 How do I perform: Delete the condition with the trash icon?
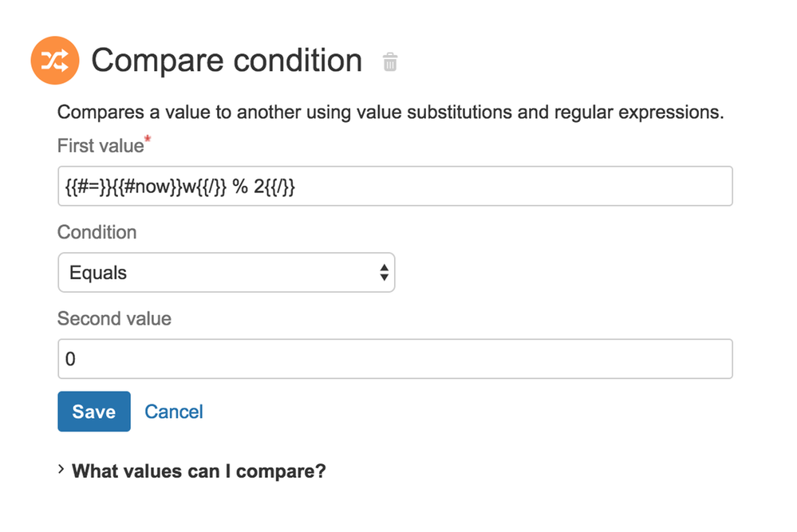point(390,62)
